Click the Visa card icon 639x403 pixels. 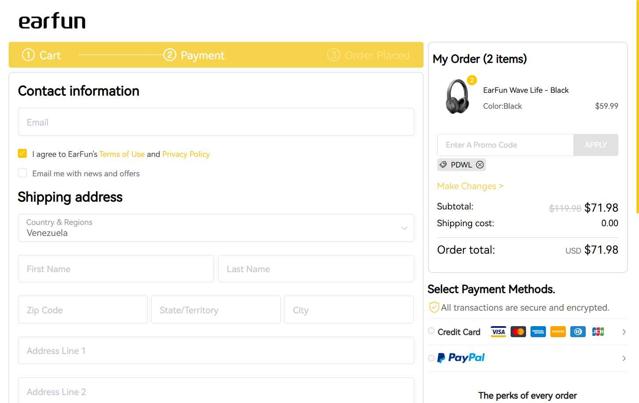(x=498, y=332)
